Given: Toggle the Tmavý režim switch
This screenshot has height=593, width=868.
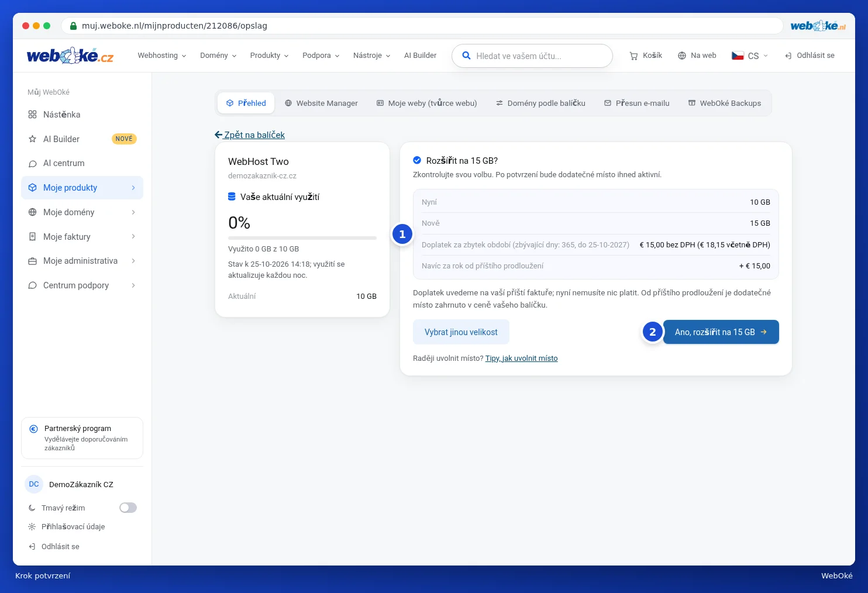Looking at the screenshot, I should click(x=128, y=508).
